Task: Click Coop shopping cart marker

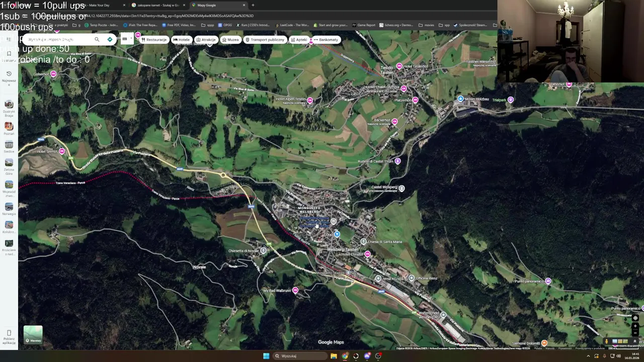Action: 337,234
